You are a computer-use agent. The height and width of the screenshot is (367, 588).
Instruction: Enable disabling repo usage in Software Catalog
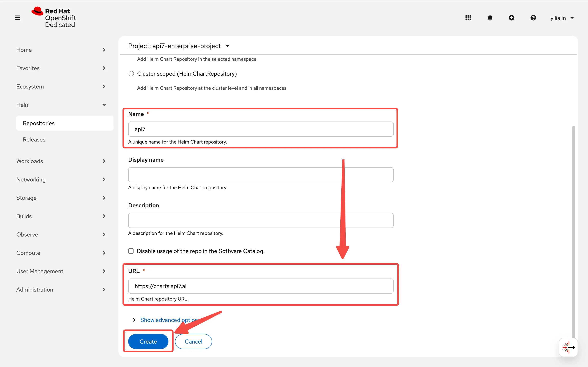(131, 251)
